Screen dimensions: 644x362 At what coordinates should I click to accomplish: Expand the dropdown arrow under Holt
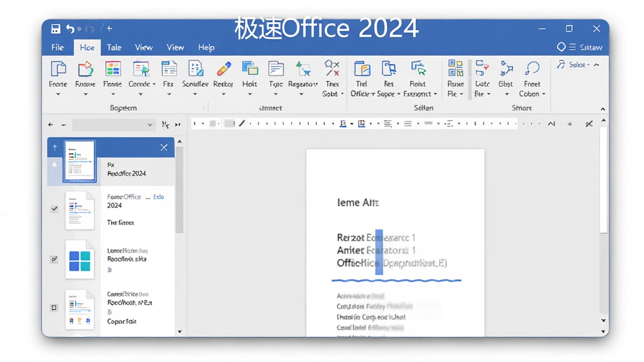[250, 94]
